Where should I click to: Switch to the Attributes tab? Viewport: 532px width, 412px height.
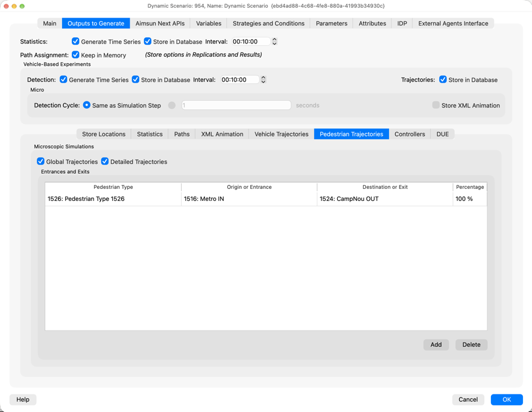(372, 24)
